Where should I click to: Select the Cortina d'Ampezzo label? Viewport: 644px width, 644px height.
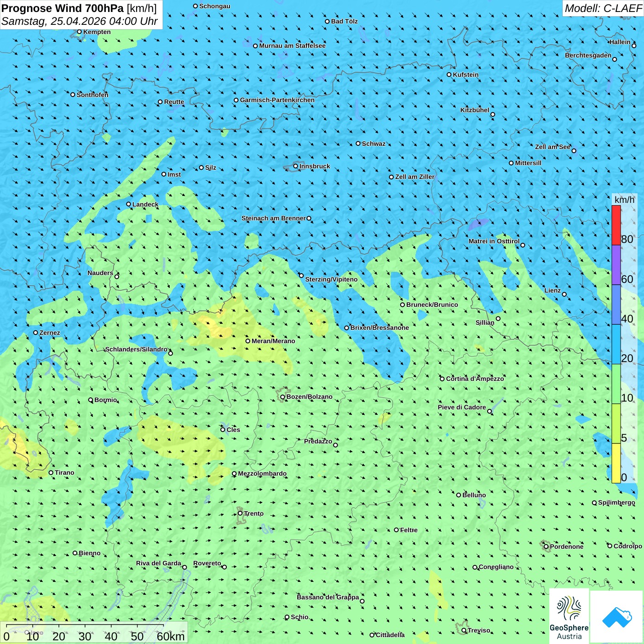pos(475,379)
